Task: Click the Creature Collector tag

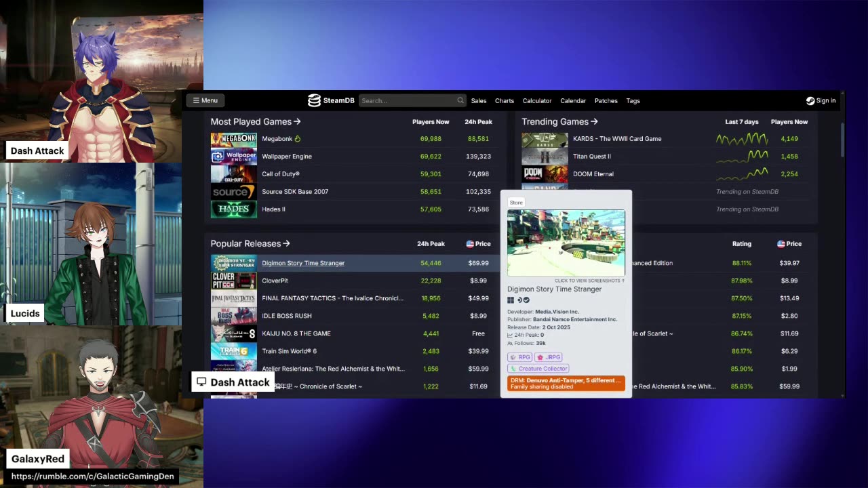Action: tap(538, 369)
